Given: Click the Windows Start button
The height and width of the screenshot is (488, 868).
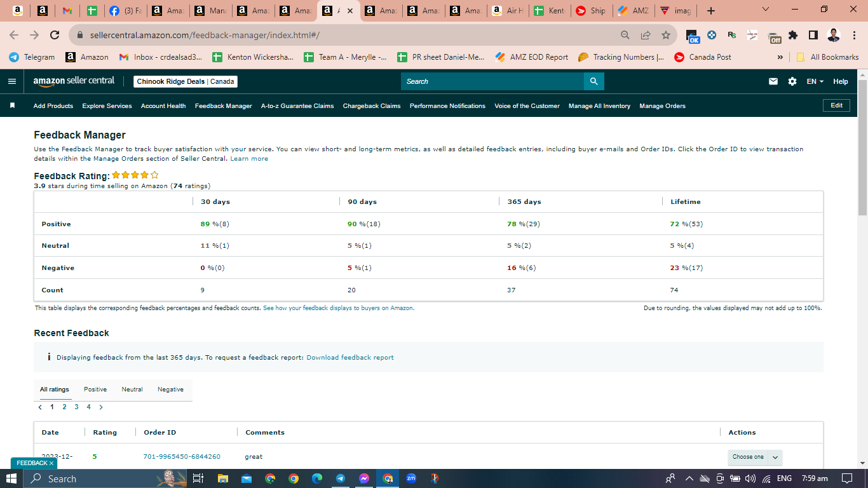Looking at the screenshot, I should tap(11, 478).
